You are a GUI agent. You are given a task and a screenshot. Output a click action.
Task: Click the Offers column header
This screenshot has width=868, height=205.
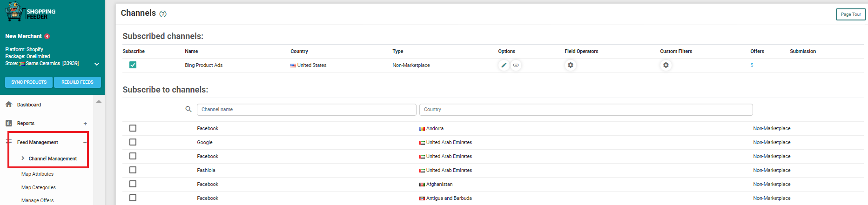[x=757, y=51]
